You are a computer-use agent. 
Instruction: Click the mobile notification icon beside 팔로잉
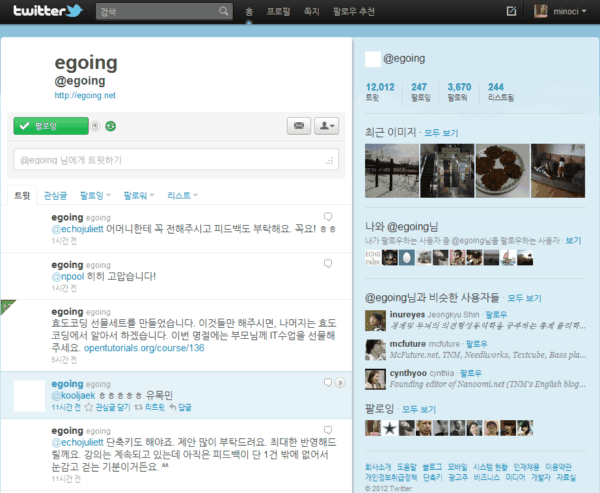(95, 126)
